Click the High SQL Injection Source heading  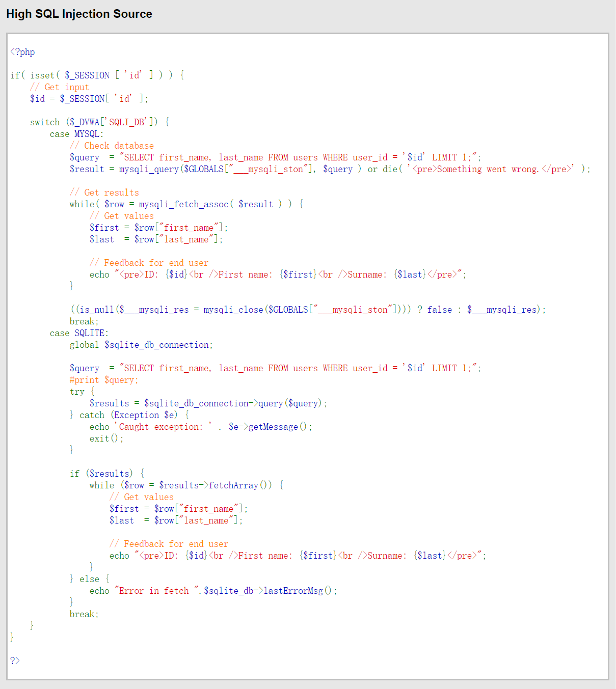(79, 14)
